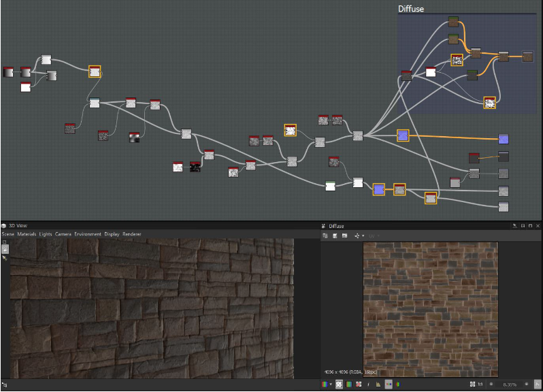Click the top small icon in 3D View sidebar
Viewport: 543px width, 392px height.
click(x=5, y=242)
